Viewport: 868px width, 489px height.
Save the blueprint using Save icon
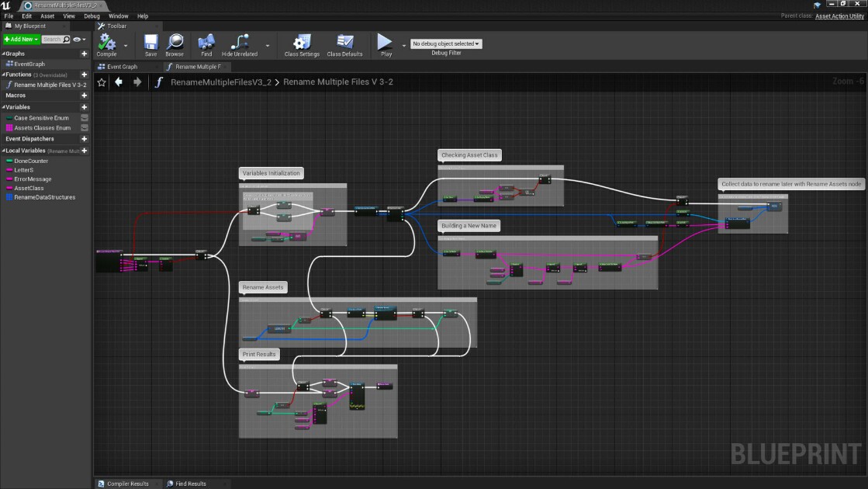[150, 43]
